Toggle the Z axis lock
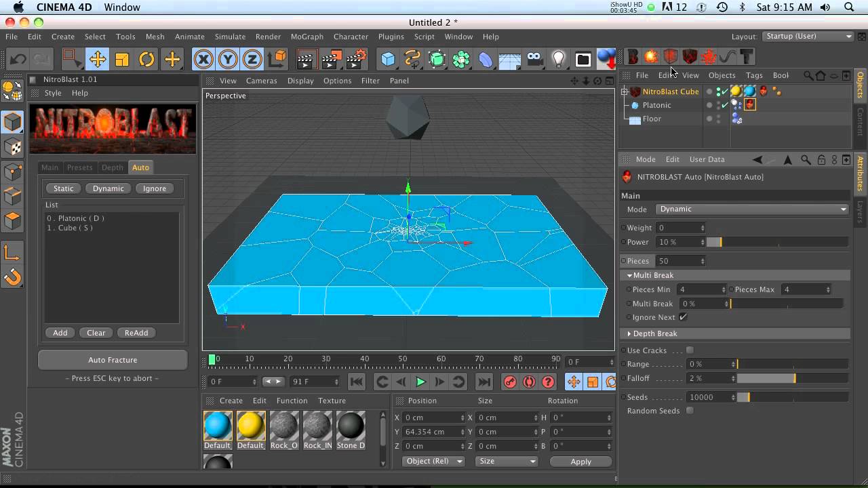The image size is (868, 488). (x=252, y=59)
